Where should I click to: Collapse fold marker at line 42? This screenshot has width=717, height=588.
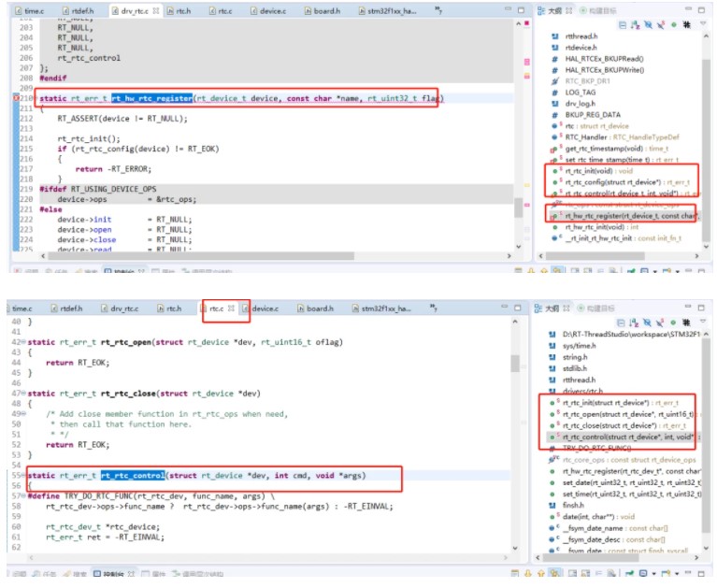pos(23,342)
